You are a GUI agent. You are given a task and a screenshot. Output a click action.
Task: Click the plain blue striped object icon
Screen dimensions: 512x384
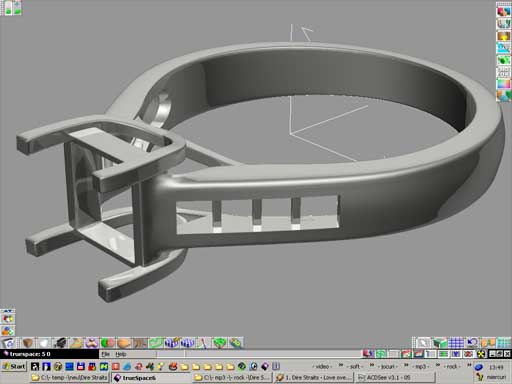pos(188,343)
